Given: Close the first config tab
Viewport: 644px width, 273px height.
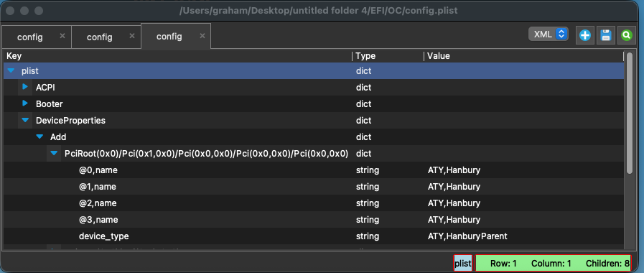Looking at the screenshot, I should point(62,36).
